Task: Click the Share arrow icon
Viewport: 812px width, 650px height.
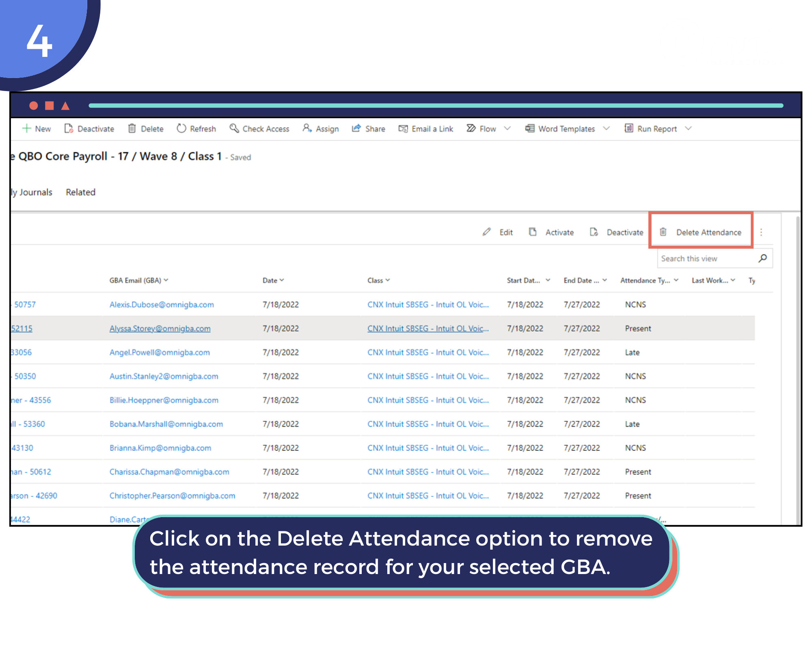Action: (x=356, y=128)
